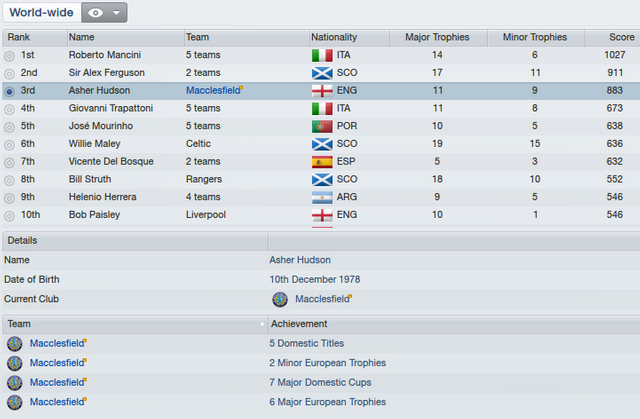Sort table by Score column header

(621, 37)
